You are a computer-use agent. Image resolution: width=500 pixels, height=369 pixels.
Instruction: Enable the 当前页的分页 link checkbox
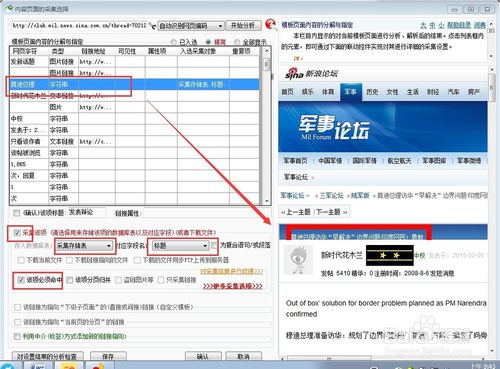pos(17,322)
